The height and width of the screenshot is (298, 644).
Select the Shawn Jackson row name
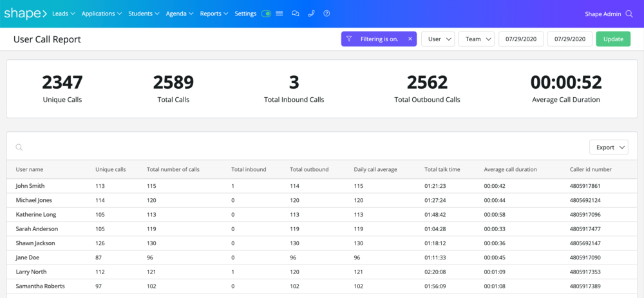(35, 243)
